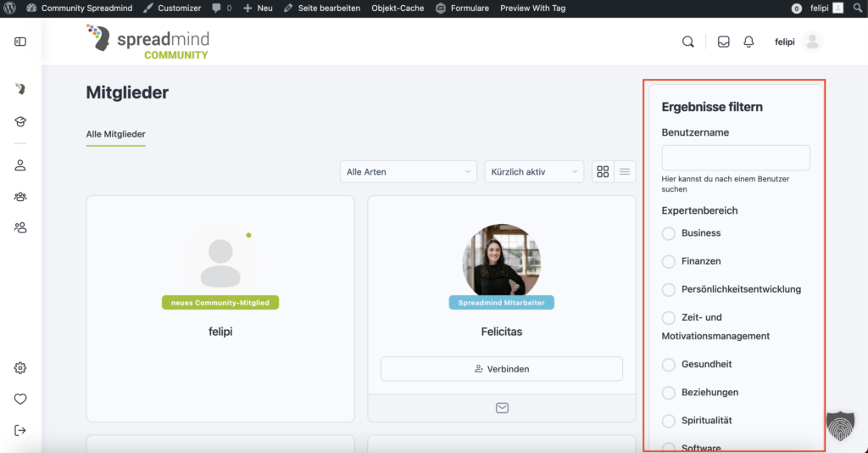Click the logout icon in sidebar
The height and width of the screenshot is (453, 868).
(20, 430)
